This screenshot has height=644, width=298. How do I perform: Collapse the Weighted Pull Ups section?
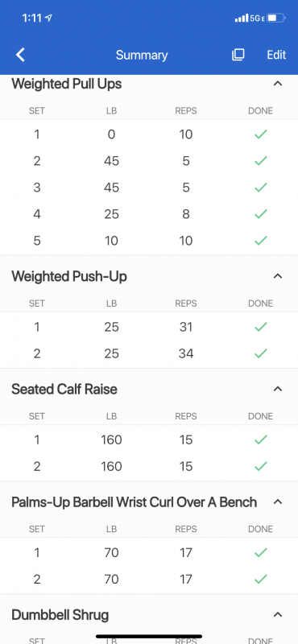(x=278, y=84)
